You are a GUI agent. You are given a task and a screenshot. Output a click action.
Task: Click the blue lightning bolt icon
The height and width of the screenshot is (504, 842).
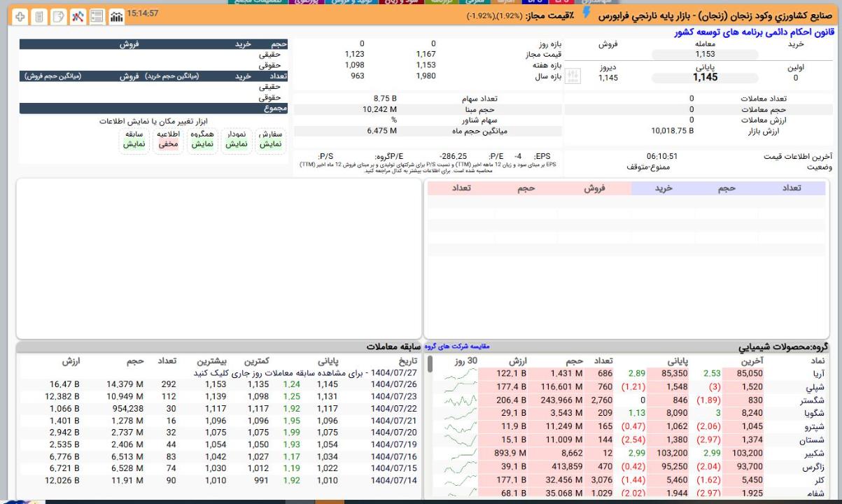(587, 14)
